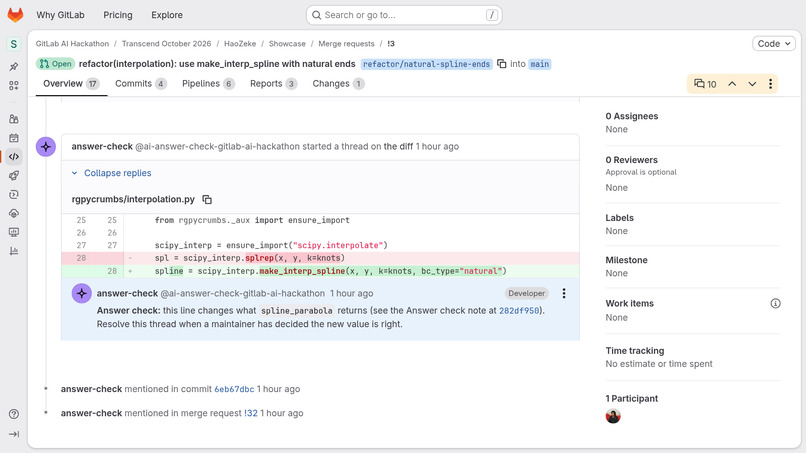Viewport: 806px width, 453px height.
Task: Open the diff link in thread header
Action: click(398, 147)
